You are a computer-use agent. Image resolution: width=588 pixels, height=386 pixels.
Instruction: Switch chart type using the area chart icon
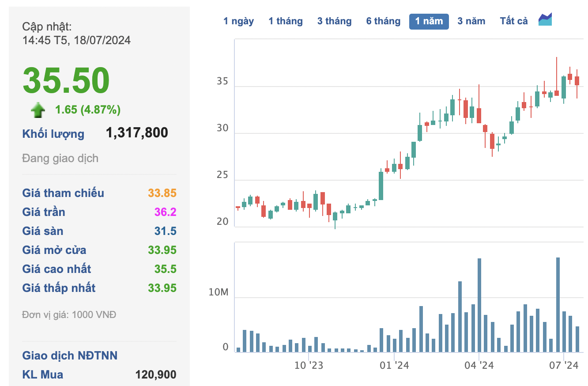click(545, 20)
